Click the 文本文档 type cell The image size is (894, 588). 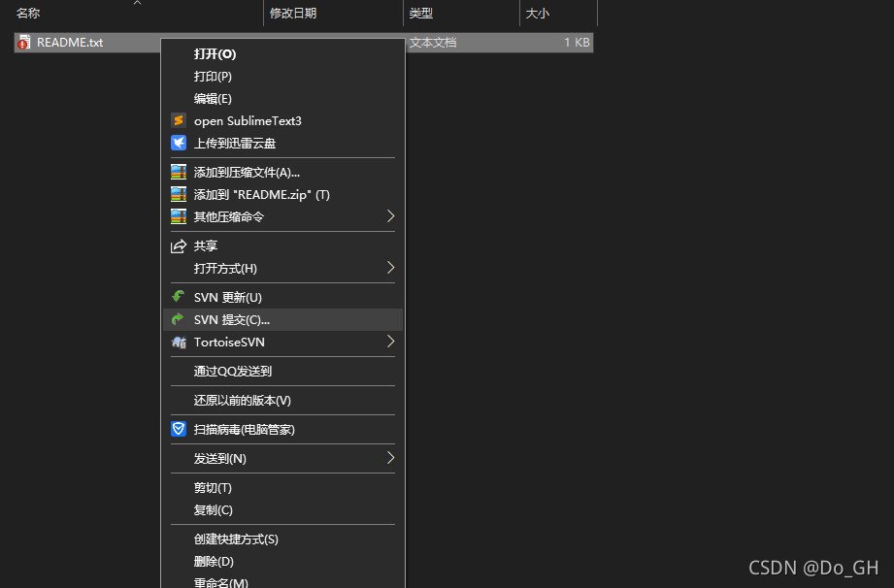(433, 42)
